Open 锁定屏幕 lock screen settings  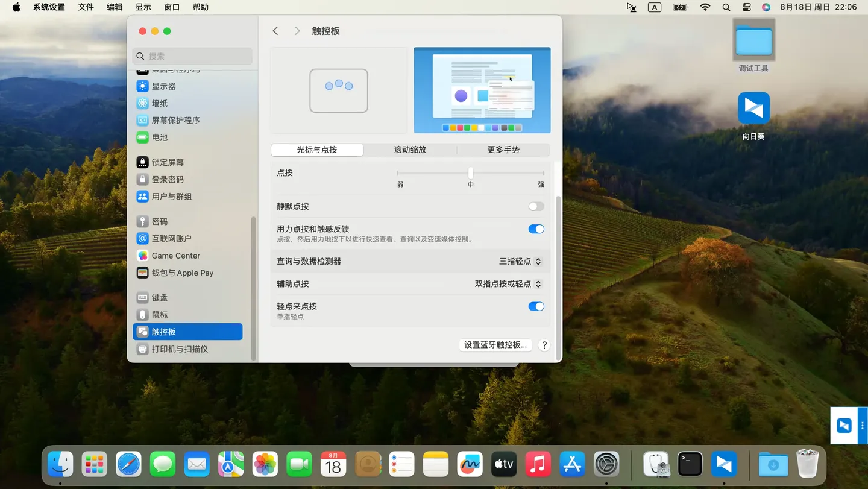click(168, 162)
